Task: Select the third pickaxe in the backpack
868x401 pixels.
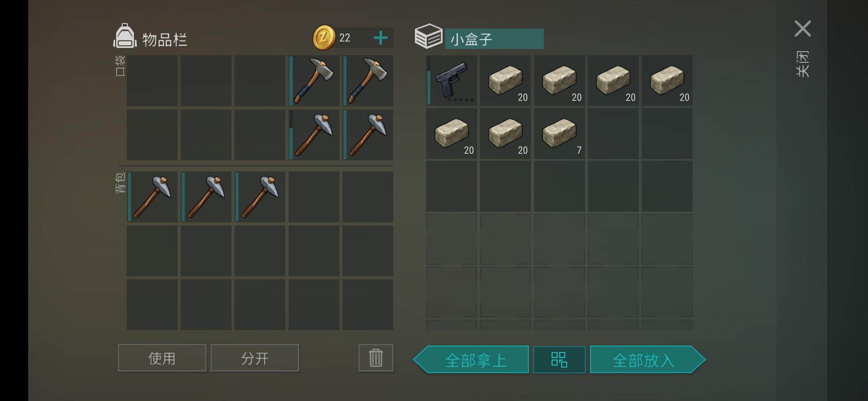Action: [260, 197]
